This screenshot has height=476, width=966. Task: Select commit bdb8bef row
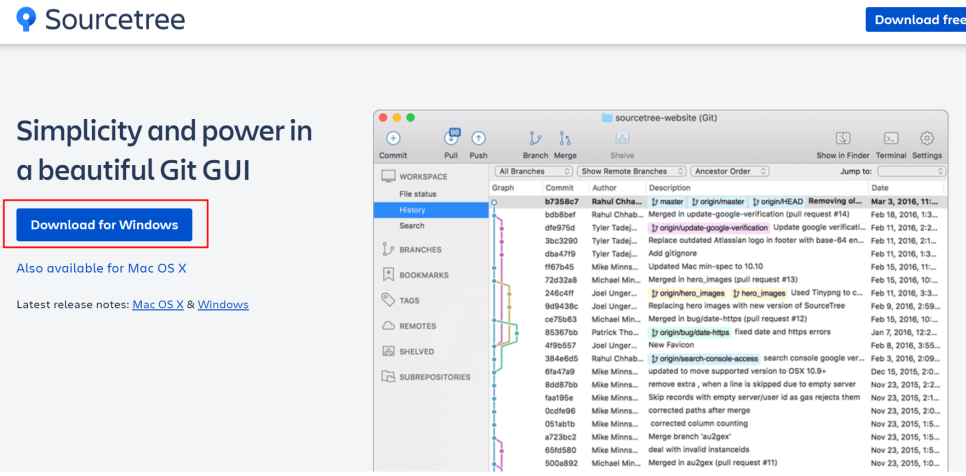coord(717,214)
